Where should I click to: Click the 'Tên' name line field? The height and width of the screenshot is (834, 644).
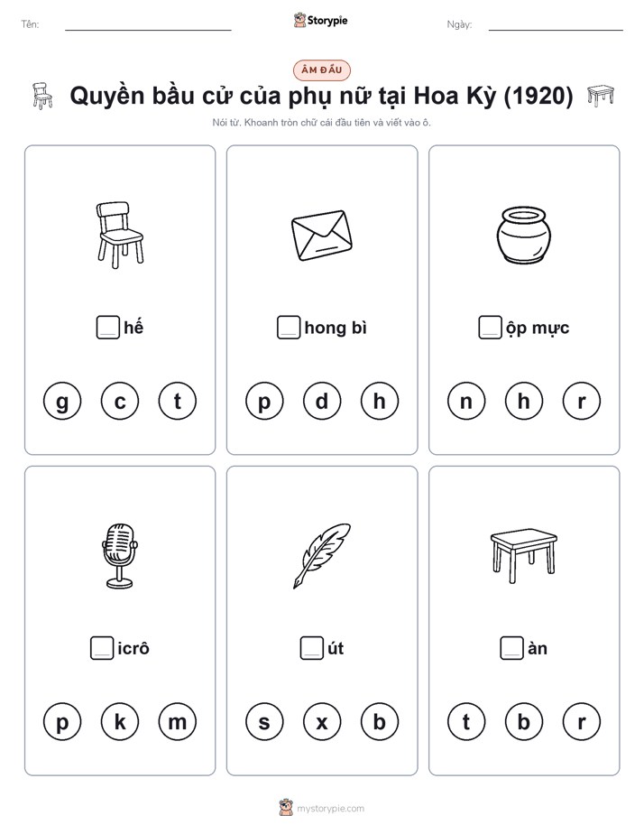click(148, 25)
